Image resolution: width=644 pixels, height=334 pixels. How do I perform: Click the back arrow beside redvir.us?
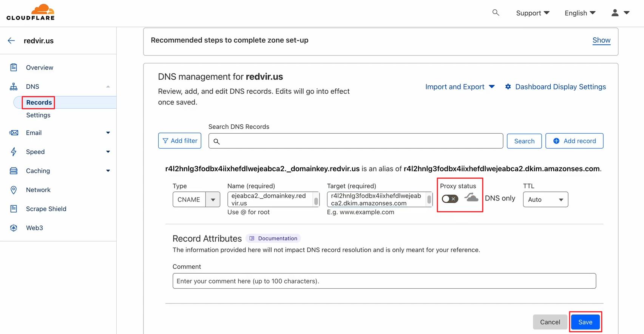point(11,41)
